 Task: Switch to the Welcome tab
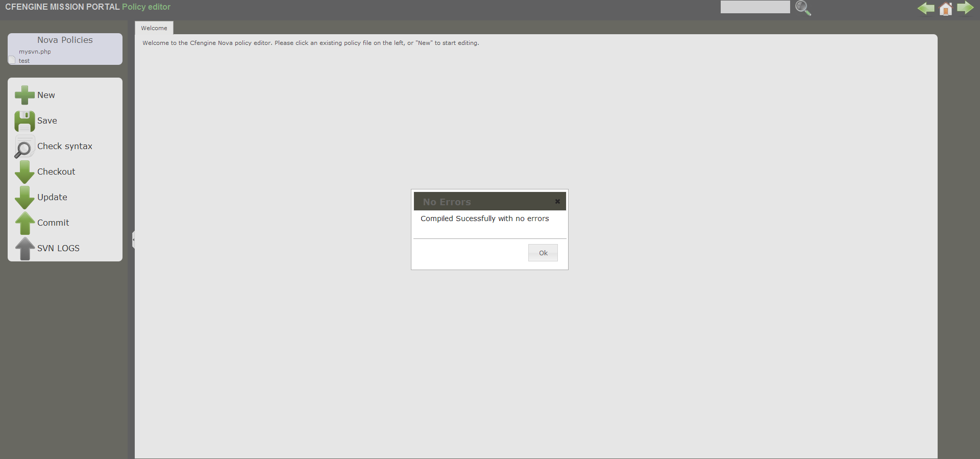(x=154, y=28)
